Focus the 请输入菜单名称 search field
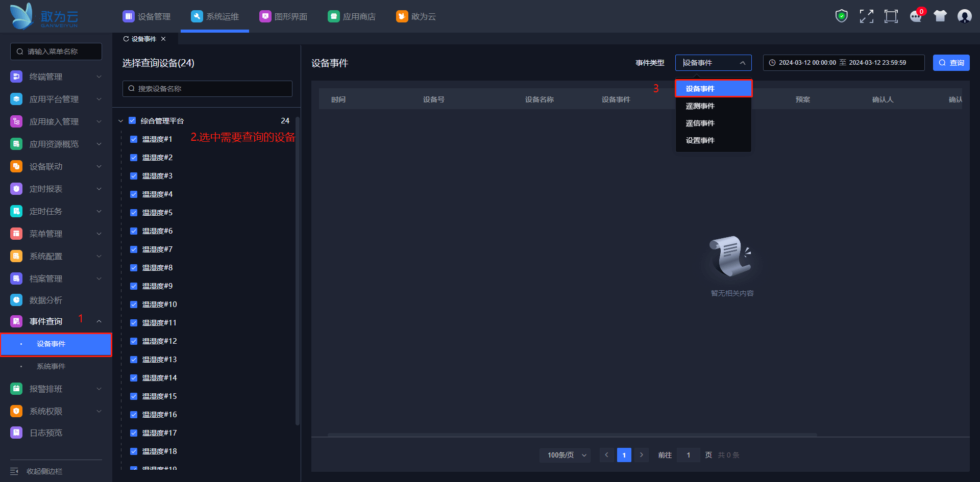The image size is (980, 482). [x=56, y=52]
